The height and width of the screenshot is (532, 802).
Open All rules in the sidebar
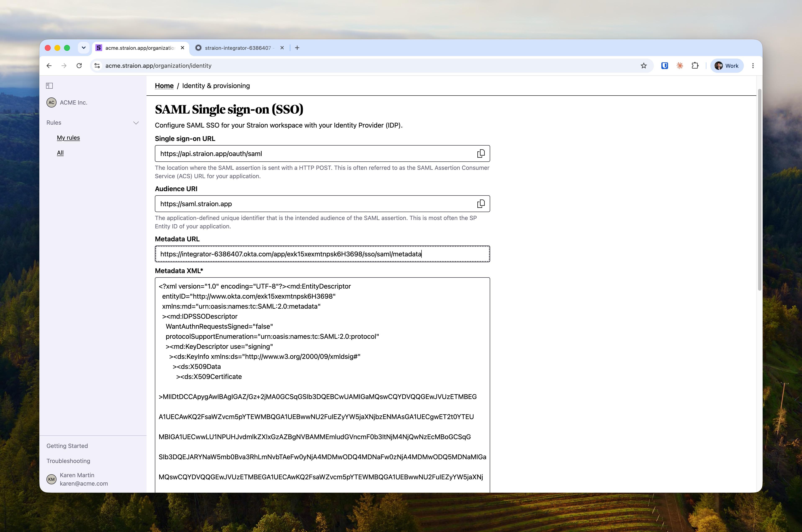(60, 153)
